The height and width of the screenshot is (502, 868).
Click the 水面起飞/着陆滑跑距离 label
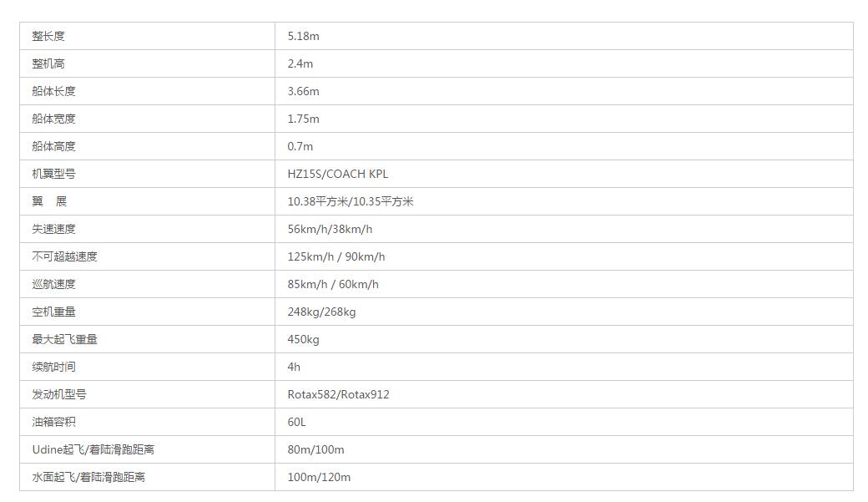coord(88,477)
